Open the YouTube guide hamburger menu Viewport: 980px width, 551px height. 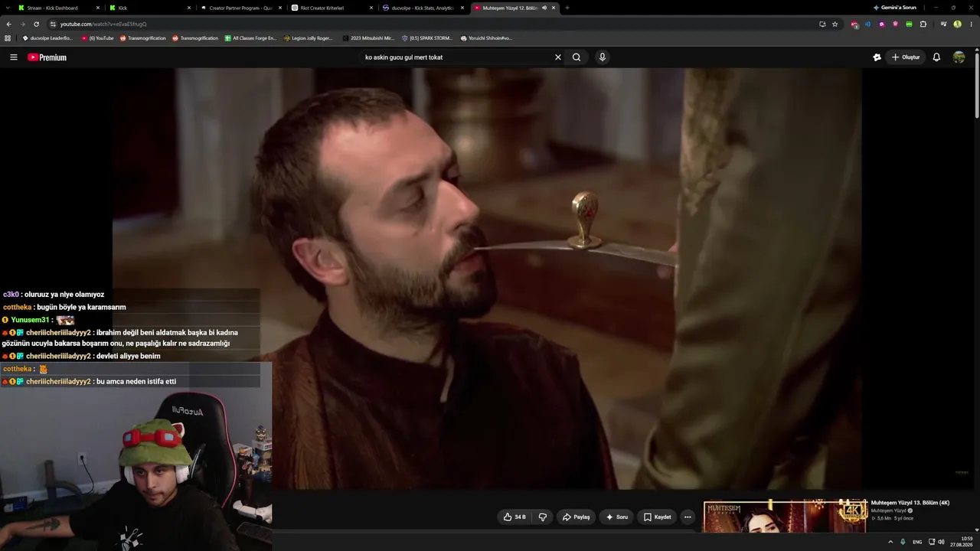[13, 57]
